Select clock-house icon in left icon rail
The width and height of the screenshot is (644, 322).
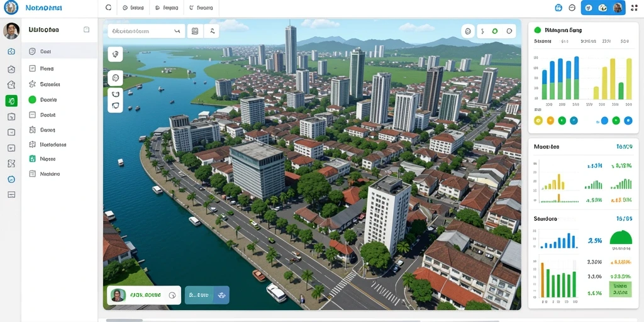[x=11, y=69]
